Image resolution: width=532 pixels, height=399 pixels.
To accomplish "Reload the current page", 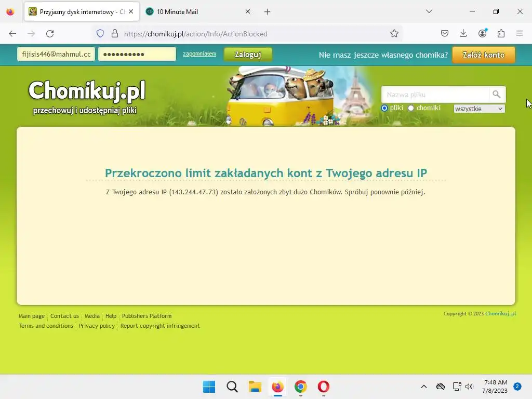I will click(50, 34).
